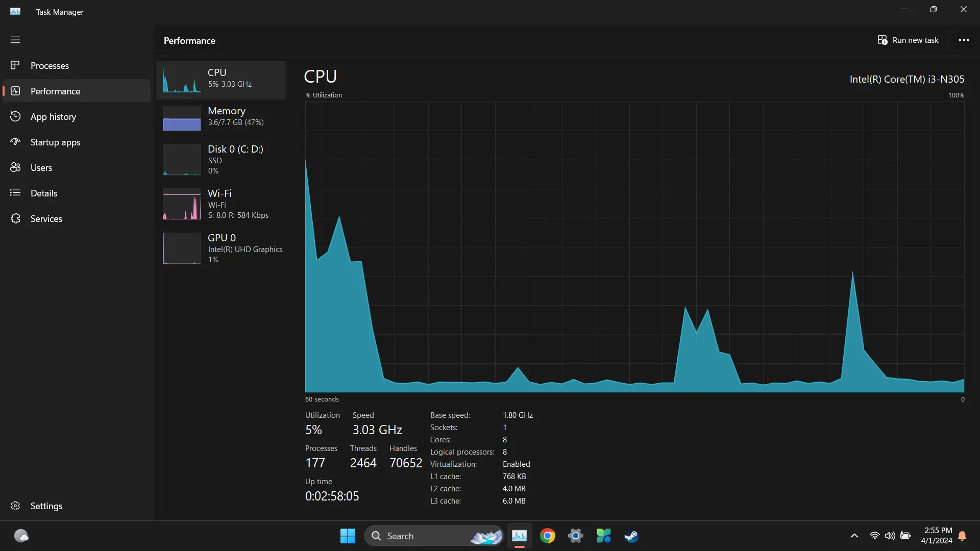Open the Users page icon
The height and width of the screenshot is (551, 980).
coord(15,167)
